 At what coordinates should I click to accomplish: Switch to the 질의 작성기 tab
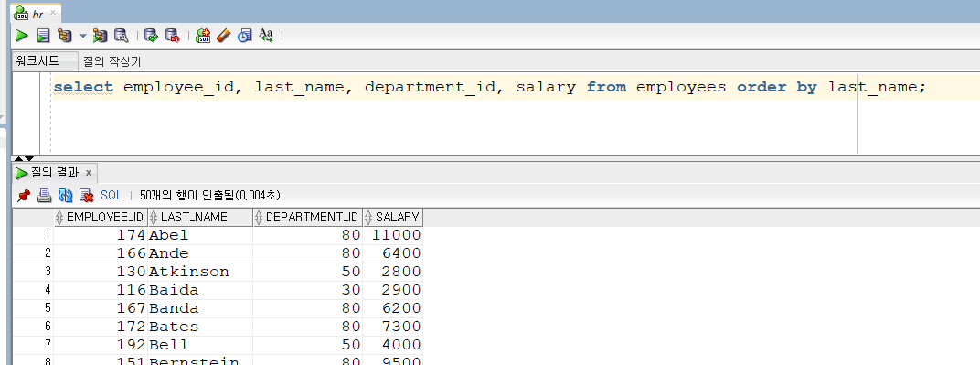112,61
